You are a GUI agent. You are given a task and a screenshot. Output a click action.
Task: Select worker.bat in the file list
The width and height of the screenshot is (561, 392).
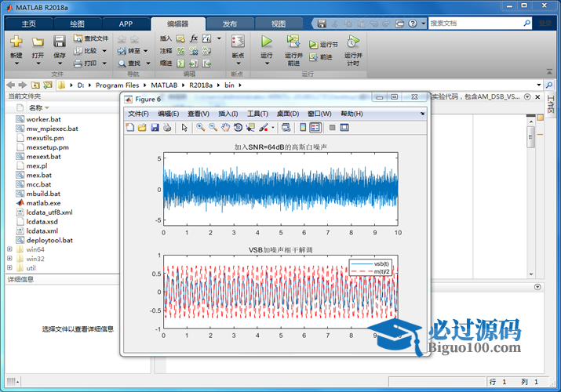[x=43, y=119]
